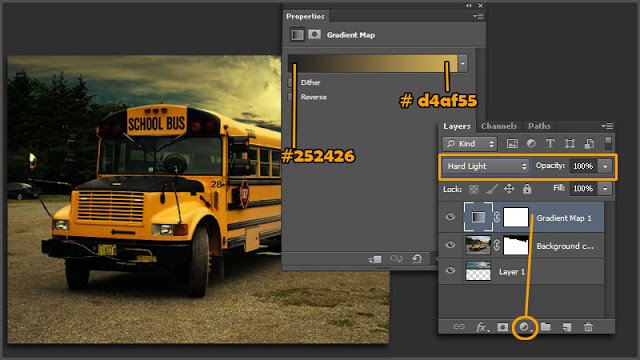Add a layer mask

[502, 327]
